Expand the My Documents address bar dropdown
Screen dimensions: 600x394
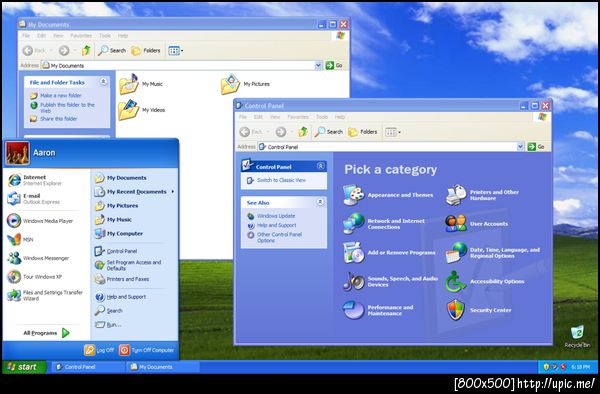[x=318, y=65]
